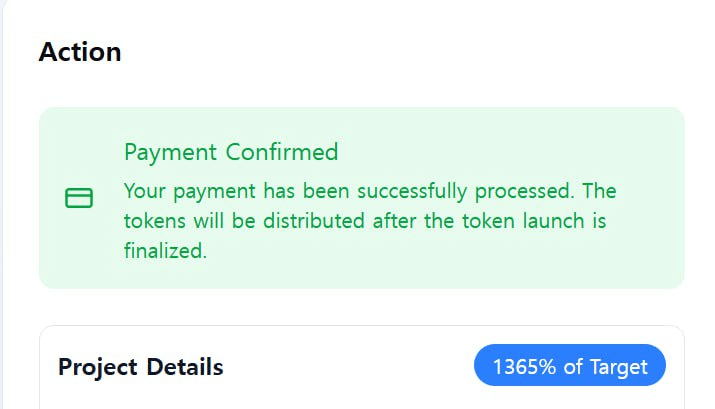Click the word 'Target' inside the blue badge
Image resolution: width=715 pixels, height=409 pixels.
[x=619, y=367]
